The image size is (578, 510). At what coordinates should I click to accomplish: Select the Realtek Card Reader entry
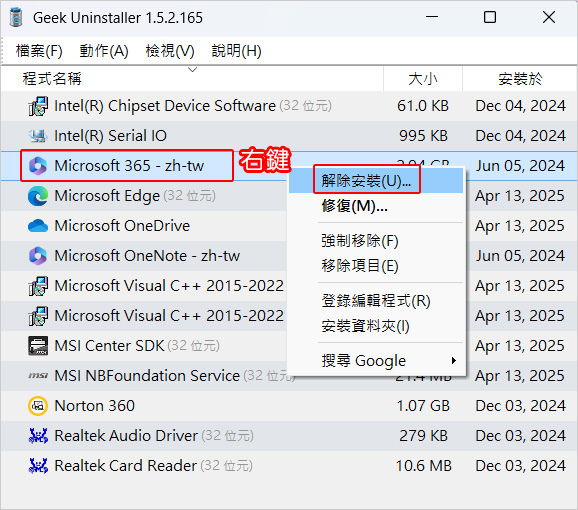tap(125, 466)
